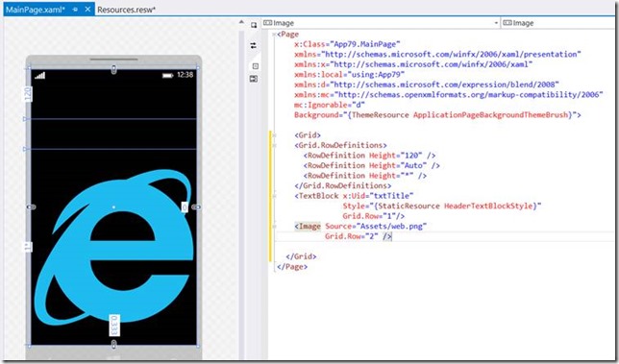
Task: Click the x:Class="App79.MainPage" line
Action: 347,44
